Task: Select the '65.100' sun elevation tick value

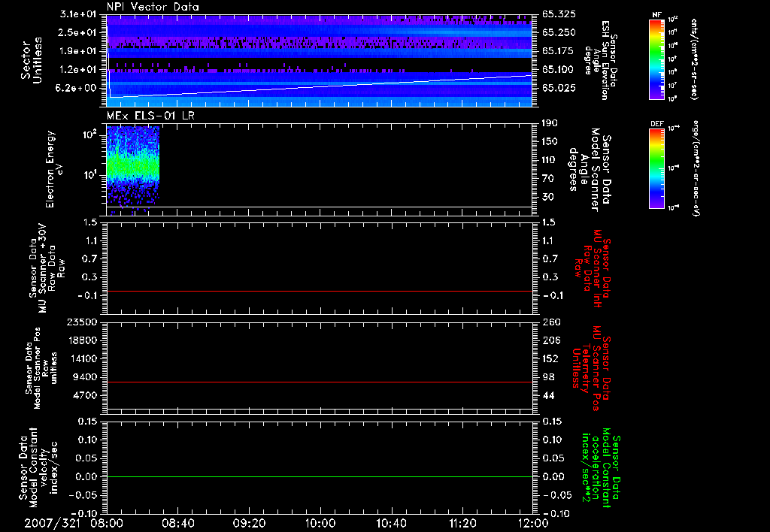Action: coord(559,70)
